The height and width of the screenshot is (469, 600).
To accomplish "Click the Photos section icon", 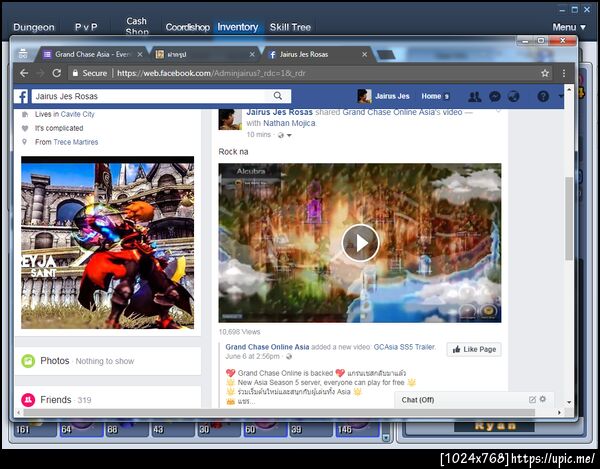I will (28, 361).
